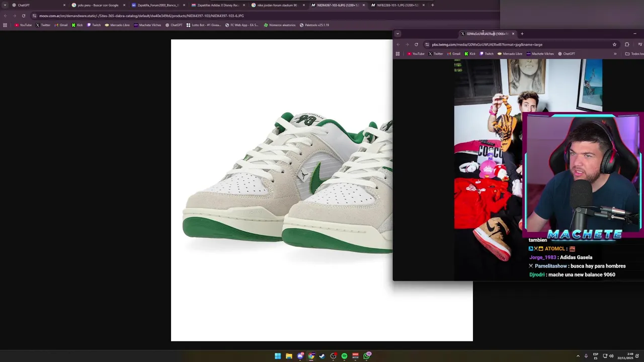Screen dimensions: 644x362
Task: Show hidden system tray icons
Action: pyautogui.click(x=578, y=356)
